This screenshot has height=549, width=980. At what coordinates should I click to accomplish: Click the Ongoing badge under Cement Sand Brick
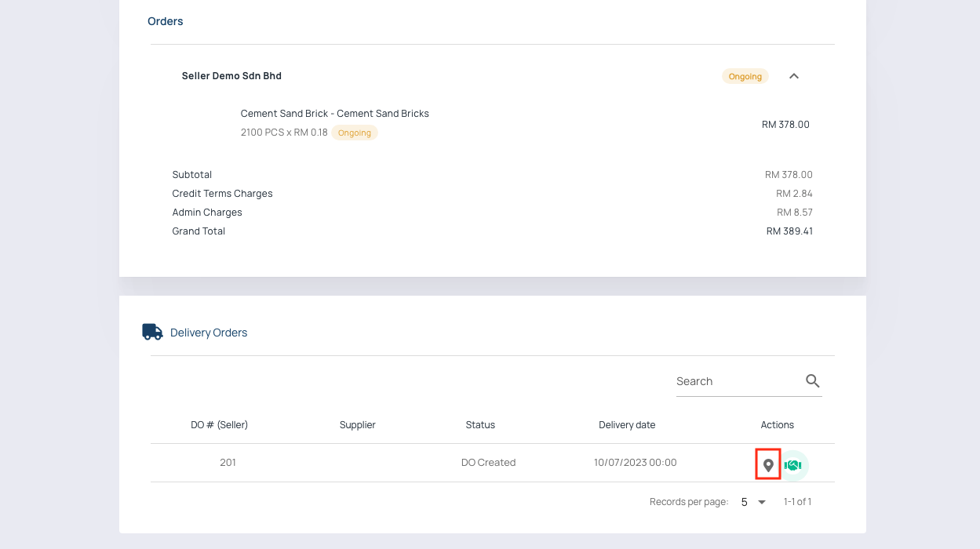click(355, 133)
